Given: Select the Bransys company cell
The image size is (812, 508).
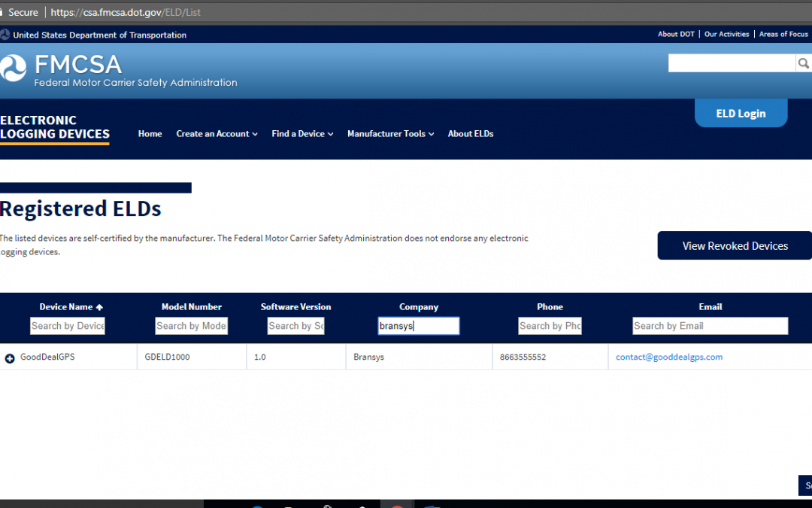Looking at the screenshot, I should click(368, 357).
